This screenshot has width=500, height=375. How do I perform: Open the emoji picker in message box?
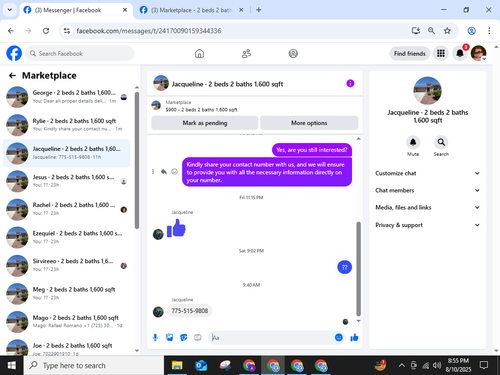339,337
